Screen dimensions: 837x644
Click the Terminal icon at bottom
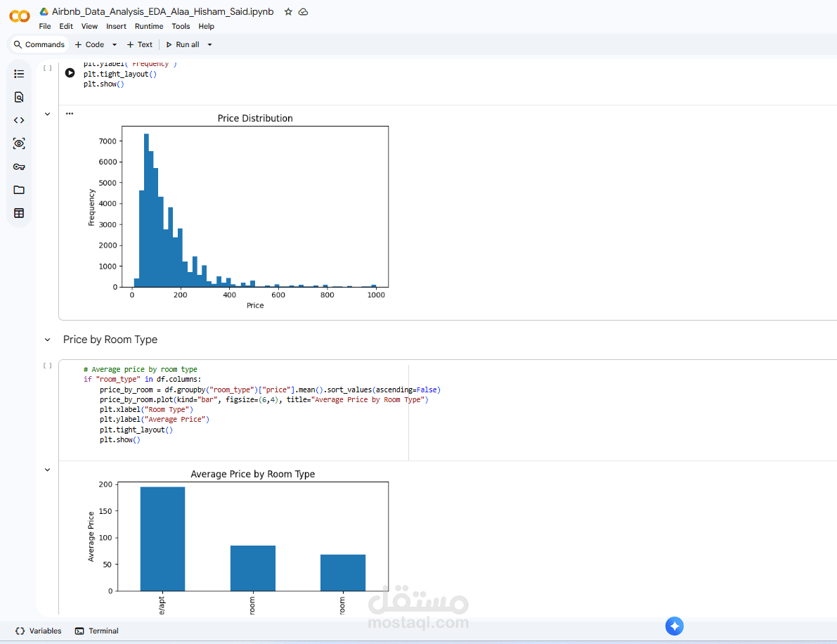point(79,631)
